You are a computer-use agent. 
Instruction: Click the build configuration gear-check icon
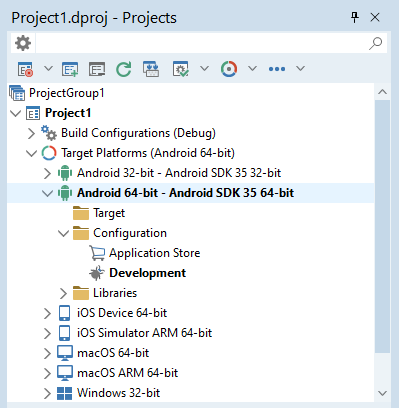(181, 69)
